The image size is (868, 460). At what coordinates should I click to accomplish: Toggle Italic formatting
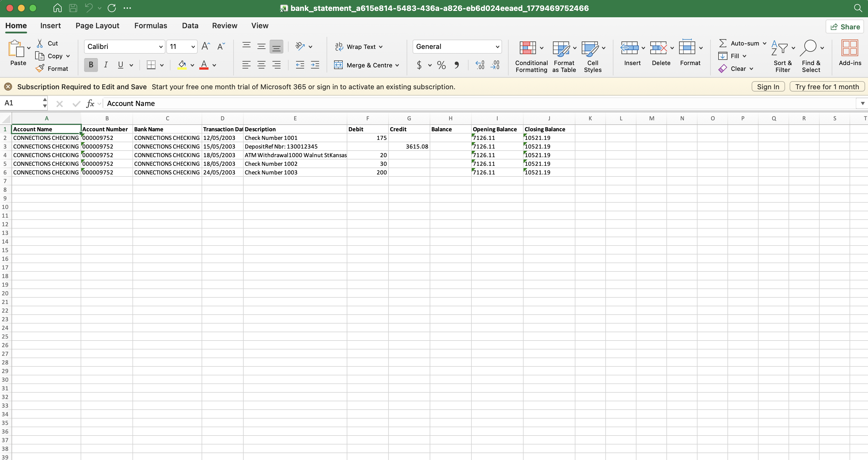(x=106, y=65)
